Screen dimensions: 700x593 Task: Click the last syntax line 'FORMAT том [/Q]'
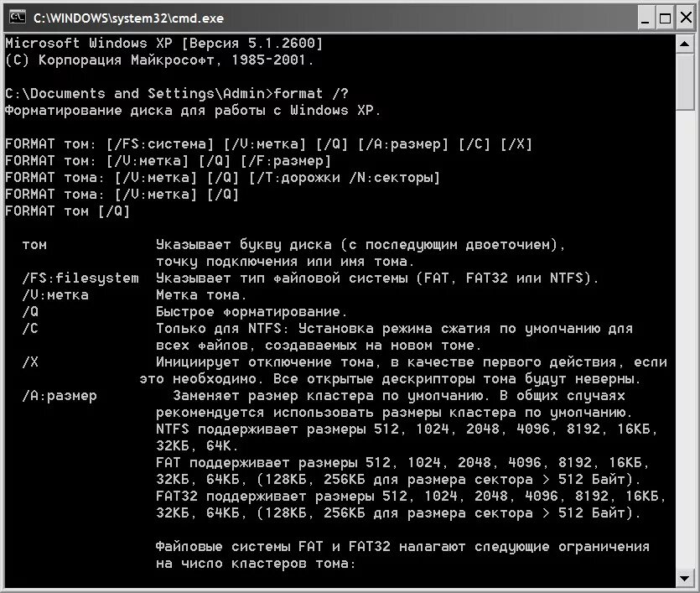(x=67, y=211)
